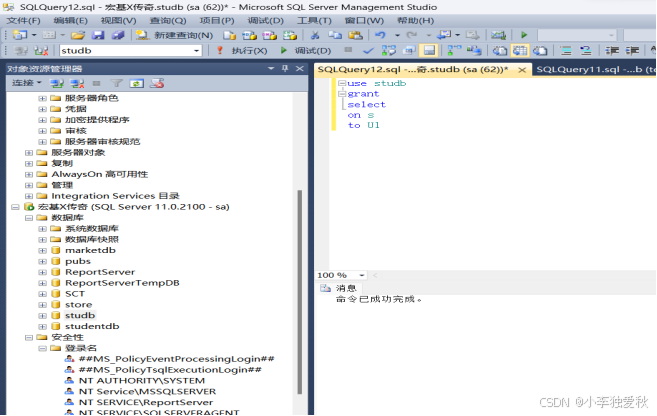Expand the 系统数据库 folder
Screen dimensions: 657x416
coord(42,229)
